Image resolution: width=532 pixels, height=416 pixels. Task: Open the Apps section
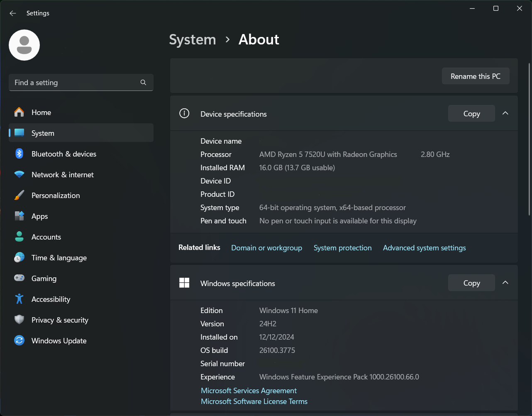tap(39, 216)
